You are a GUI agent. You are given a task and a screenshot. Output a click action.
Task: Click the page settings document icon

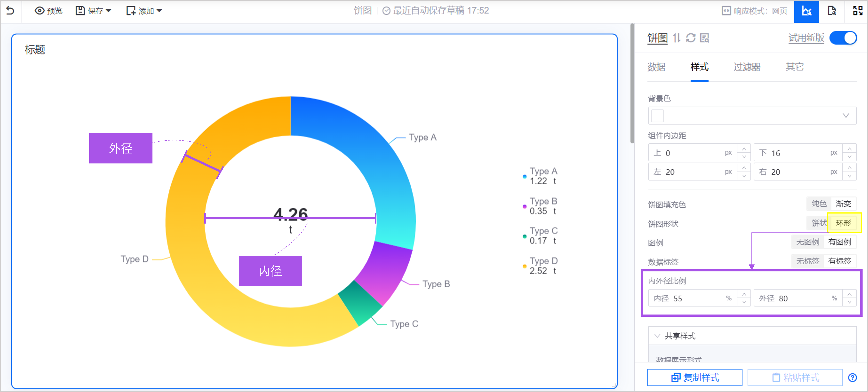coord(832,11)
